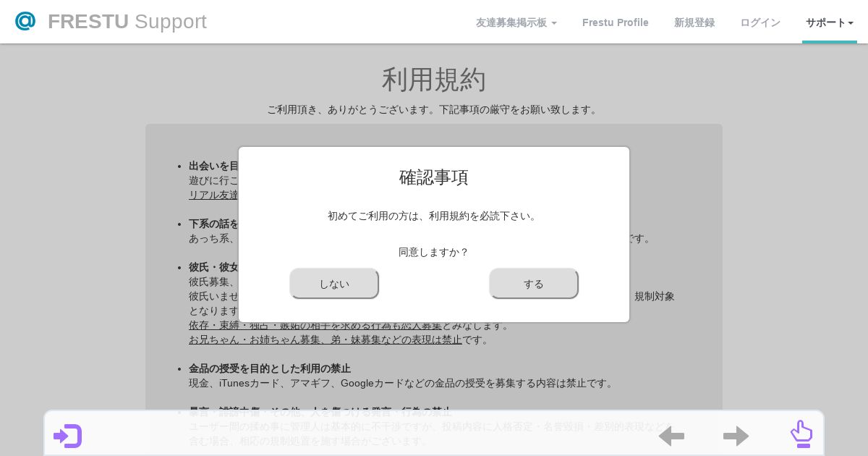
Task: Click the purple login arrow icon
Action: [67, 436]
